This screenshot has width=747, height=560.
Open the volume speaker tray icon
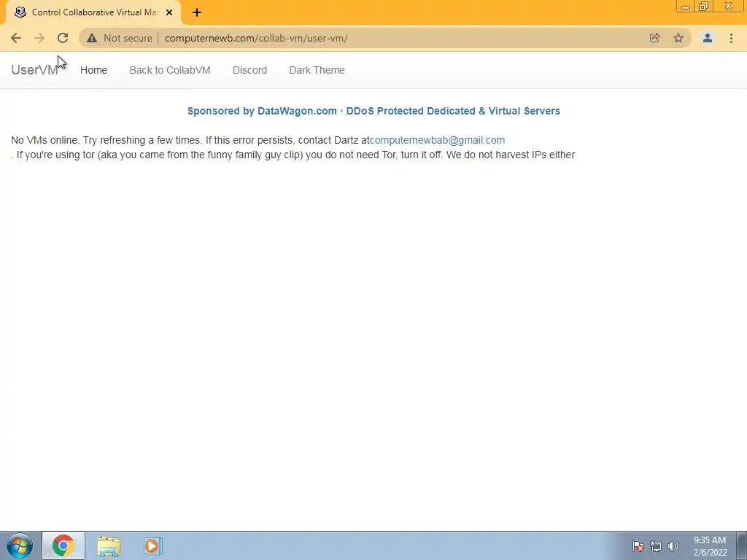click(673, 546)
